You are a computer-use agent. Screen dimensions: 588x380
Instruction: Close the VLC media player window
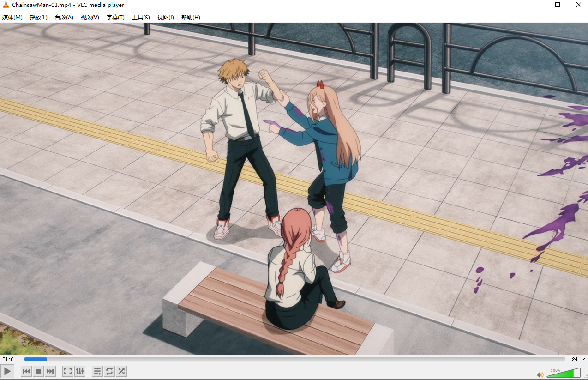coord(578,5)
